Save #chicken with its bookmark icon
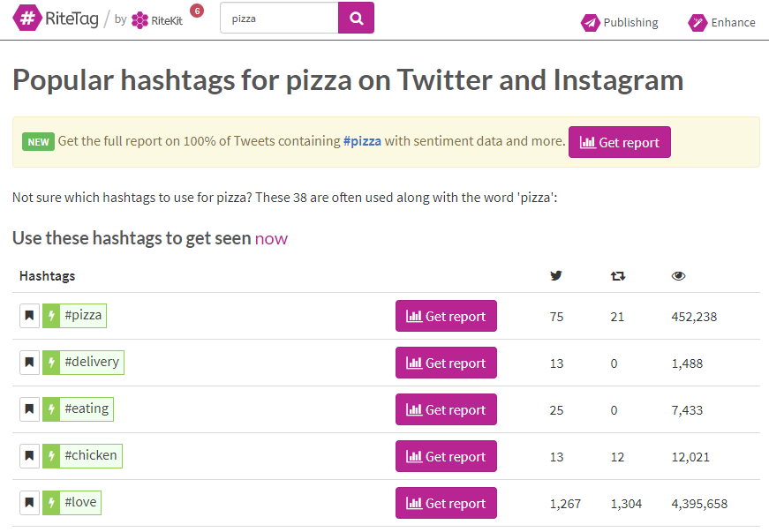 (x=29, y=456)
